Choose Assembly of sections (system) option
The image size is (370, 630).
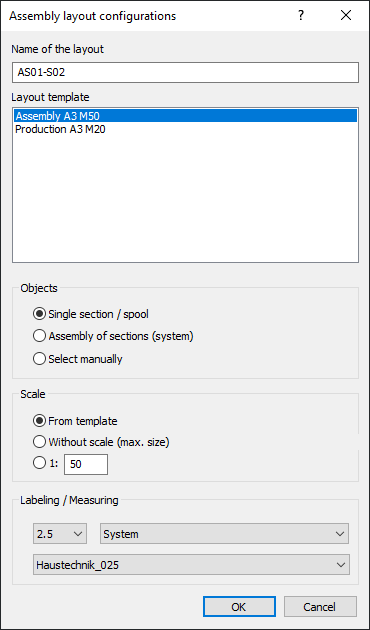113,336
